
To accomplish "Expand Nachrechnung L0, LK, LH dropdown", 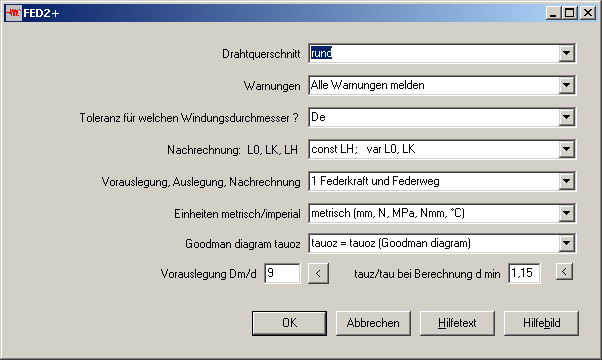I will (567, 149).
